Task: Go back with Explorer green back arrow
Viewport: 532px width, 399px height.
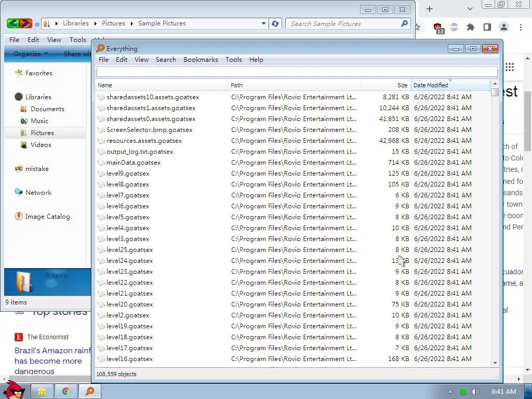Action: click(x=13, y=23)
